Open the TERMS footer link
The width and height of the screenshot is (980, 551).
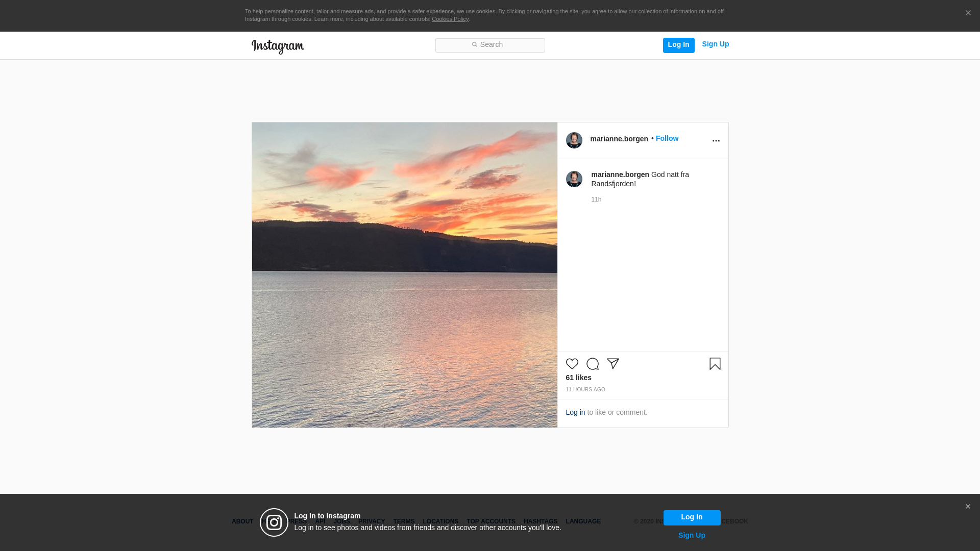coord(403,521)
